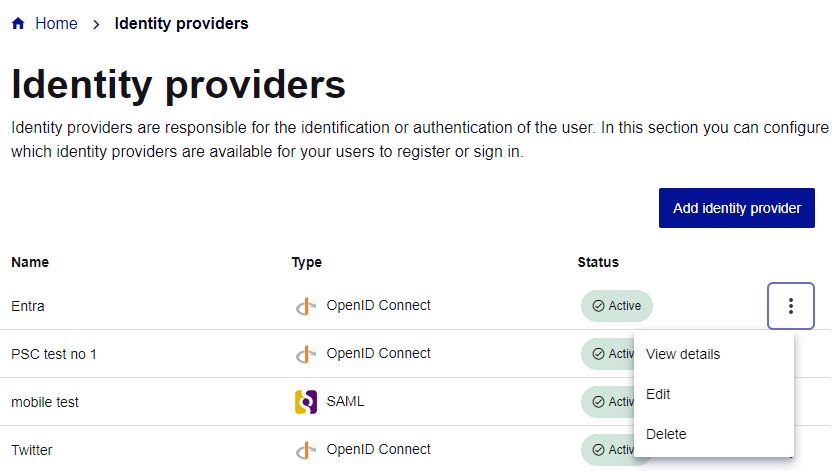The width and height of the screenshot is (835, 471).
Task: Click the Status column header
Action: (x=598, y=262)
